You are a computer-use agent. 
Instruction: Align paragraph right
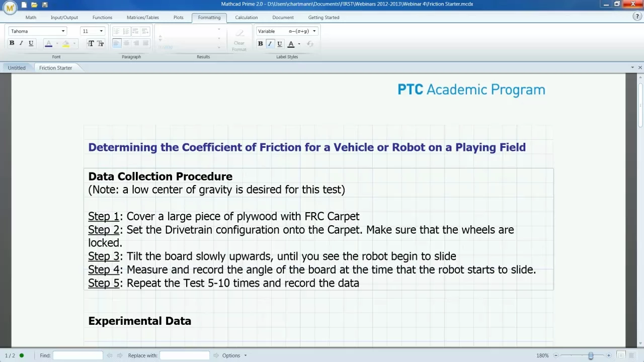(x=135, y=43)
